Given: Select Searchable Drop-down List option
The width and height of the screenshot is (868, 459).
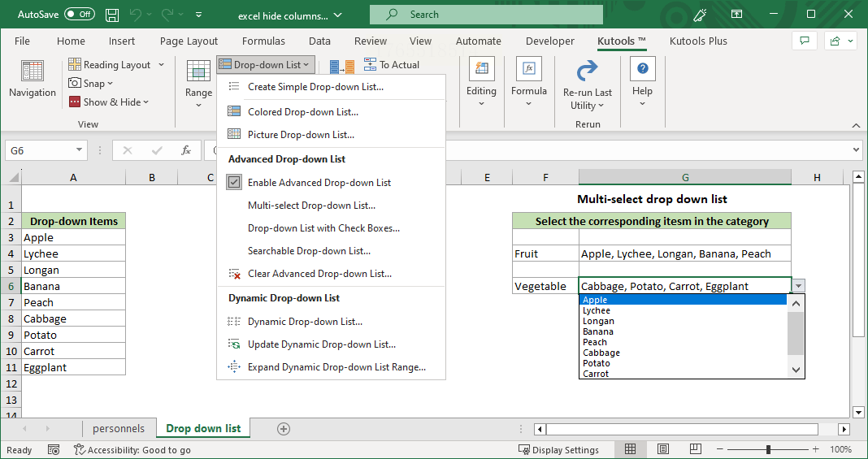Looking at the screenshot, I should (309, 251).
